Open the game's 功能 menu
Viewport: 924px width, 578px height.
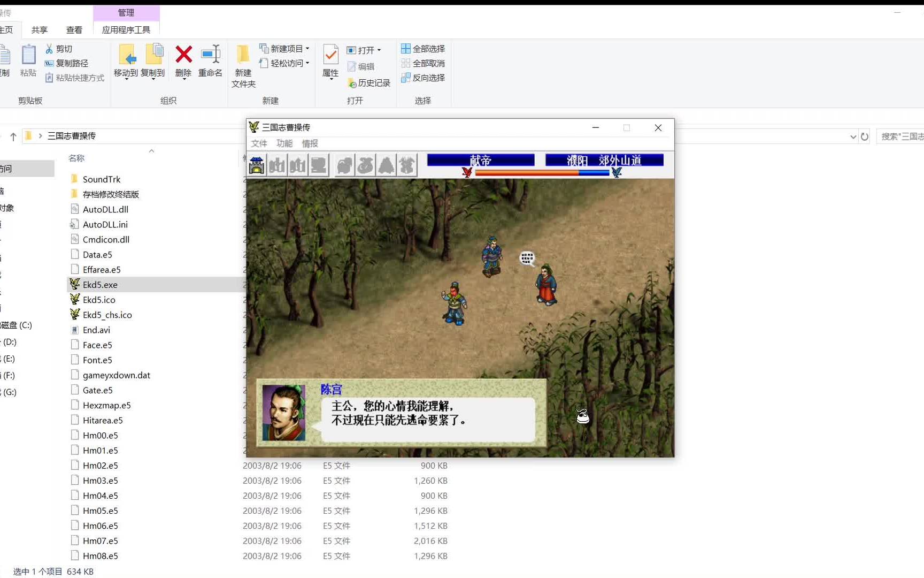tap(284, 143)
